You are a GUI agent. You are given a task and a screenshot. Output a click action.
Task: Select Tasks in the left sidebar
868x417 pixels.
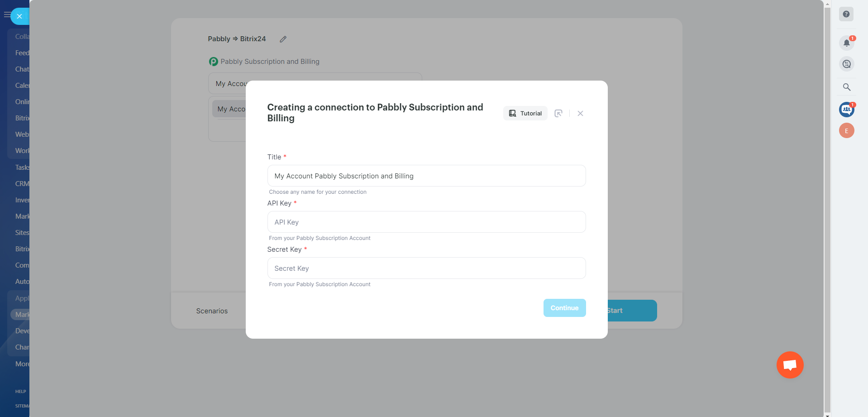click(x=22, y=168)
